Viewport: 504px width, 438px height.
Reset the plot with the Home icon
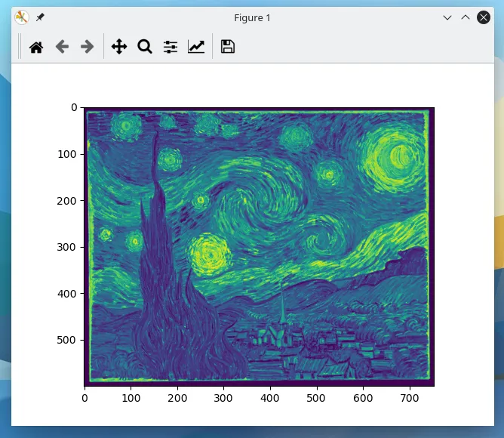[x=36, y=47]
